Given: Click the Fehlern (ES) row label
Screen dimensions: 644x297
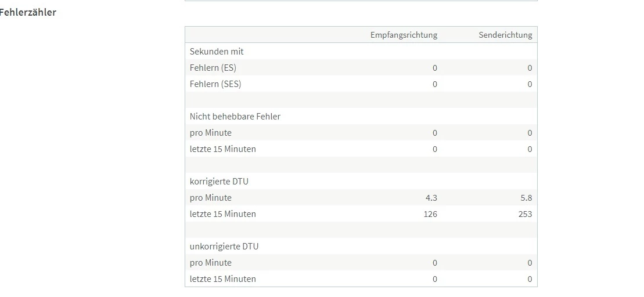Looking at the screenshot, I should coord(213,68).
